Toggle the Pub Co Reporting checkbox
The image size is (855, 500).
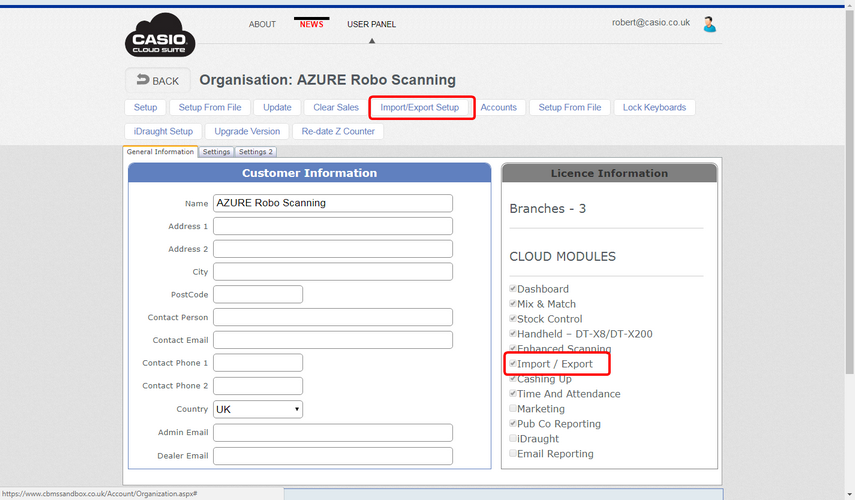pos(513,423)
